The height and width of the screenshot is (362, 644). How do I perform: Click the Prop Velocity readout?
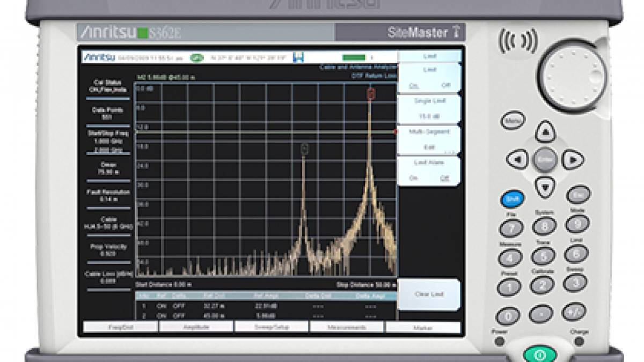(x=109, y=250)
